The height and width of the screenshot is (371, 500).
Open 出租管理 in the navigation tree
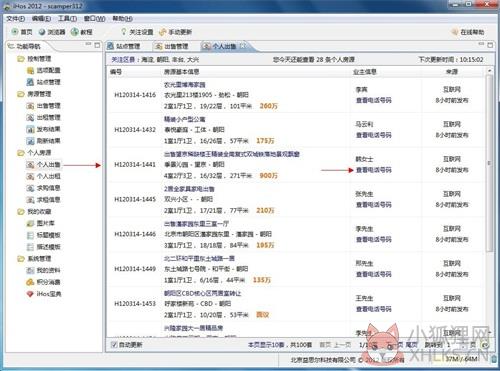[44, 117]
